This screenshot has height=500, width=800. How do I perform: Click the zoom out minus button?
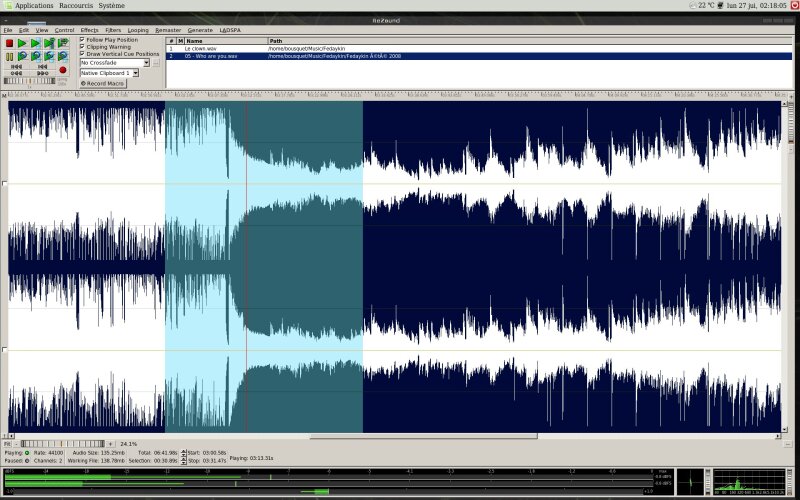point(16,444)
